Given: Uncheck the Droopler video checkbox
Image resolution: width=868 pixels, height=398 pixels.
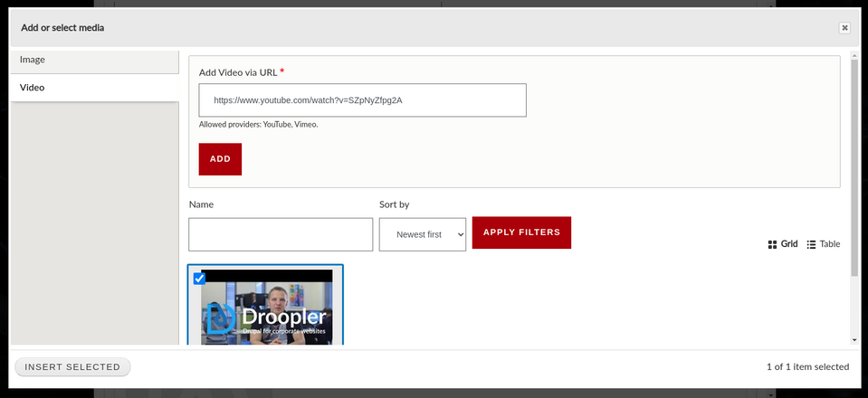Looking at the screenshot, I should (199, 278).
